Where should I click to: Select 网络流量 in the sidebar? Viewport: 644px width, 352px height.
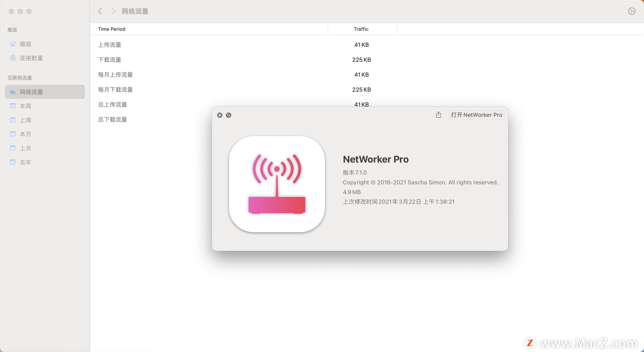click(x=45, y=92)
